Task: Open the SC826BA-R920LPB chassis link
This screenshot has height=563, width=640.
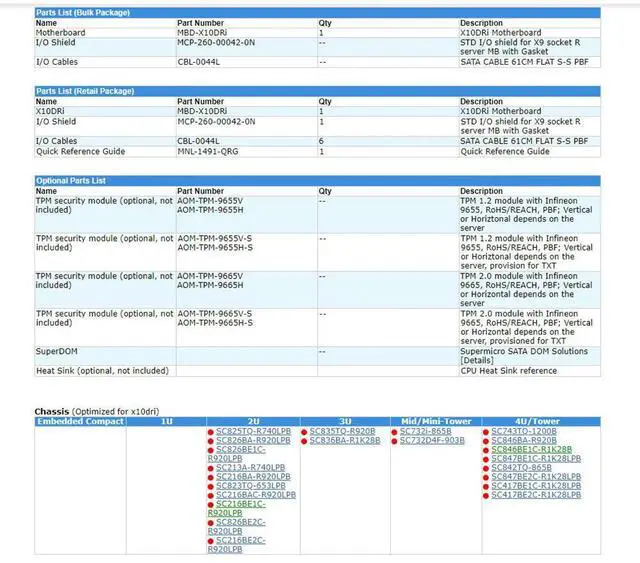Action: pos(253,441)
